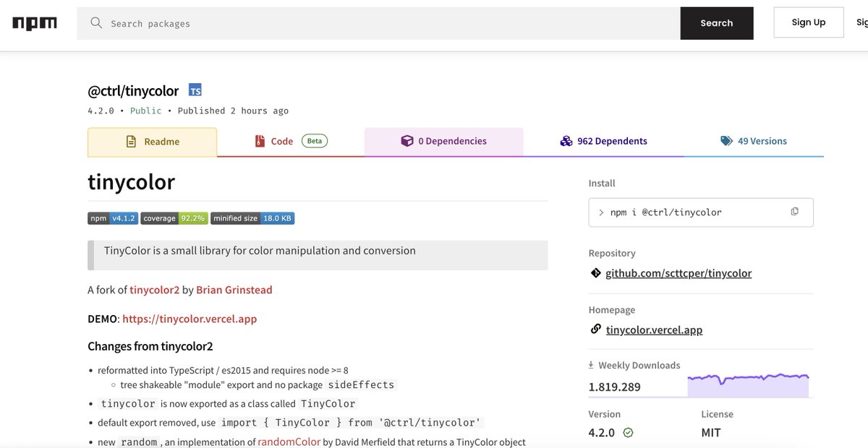Viewport: 868px width, 448px height.
Task: Click the TinyColor class code text
Action: tap(328, 403)
